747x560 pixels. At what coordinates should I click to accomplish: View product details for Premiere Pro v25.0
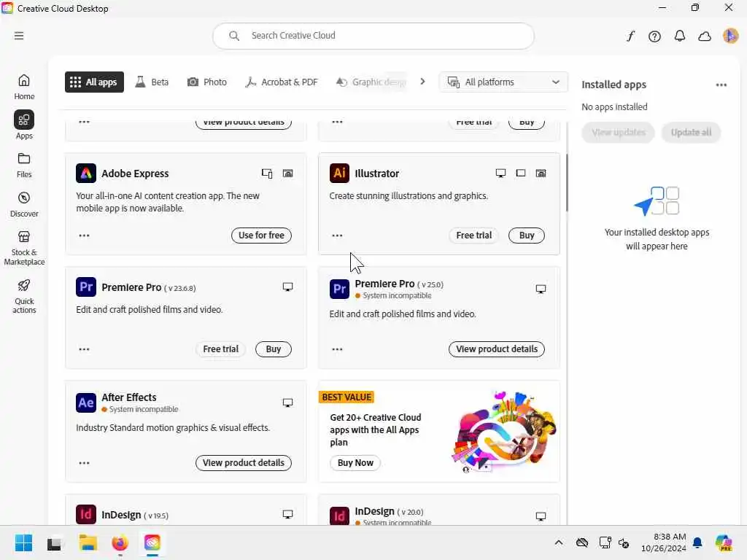click(496, 349)
